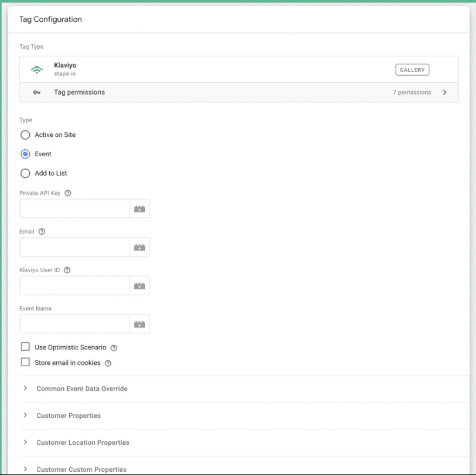Select the Active on Site radio option
The height and width of the screenshot is (475, 476).
point(24,135)
